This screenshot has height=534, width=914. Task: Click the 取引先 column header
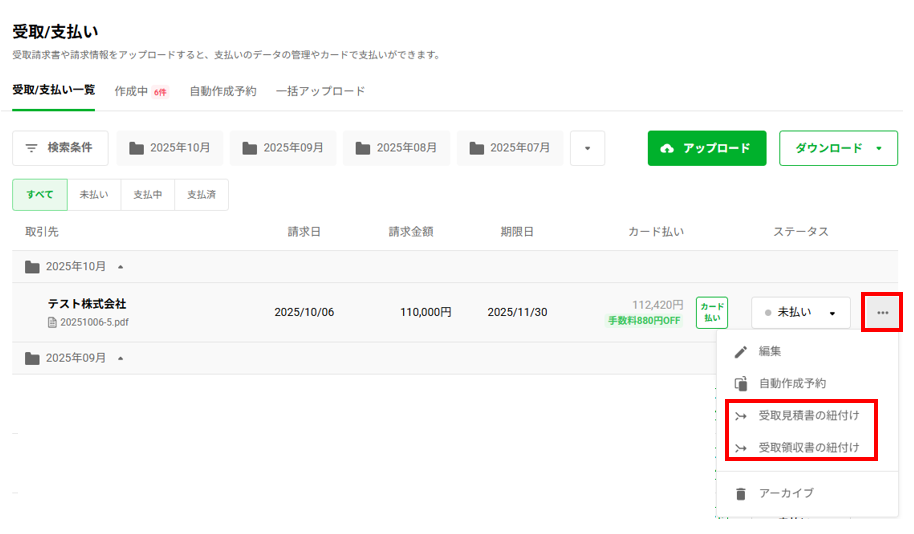tap(41, 232)
